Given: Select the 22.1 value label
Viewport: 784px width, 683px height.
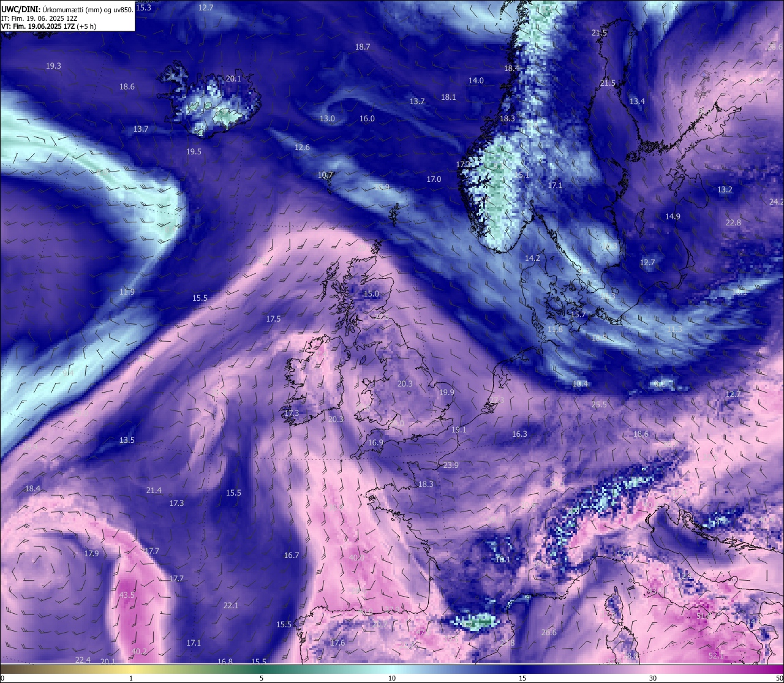Looking at the screenshot, I should click(230, 605).
